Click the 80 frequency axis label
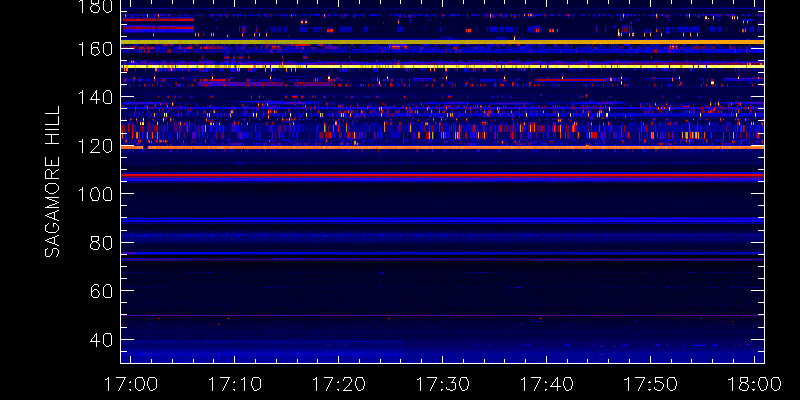Viewport: 800px width, 400px height. 102,243
